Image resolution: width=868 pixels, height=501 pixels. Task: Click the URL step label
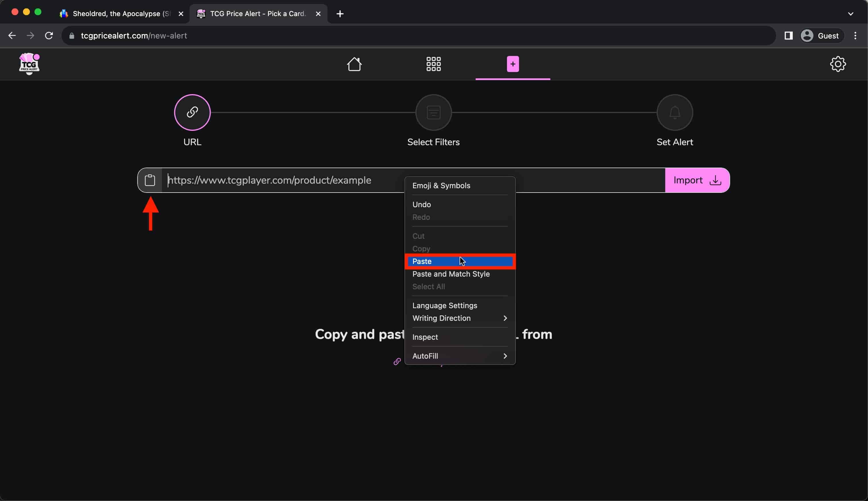tap(192, 142)
